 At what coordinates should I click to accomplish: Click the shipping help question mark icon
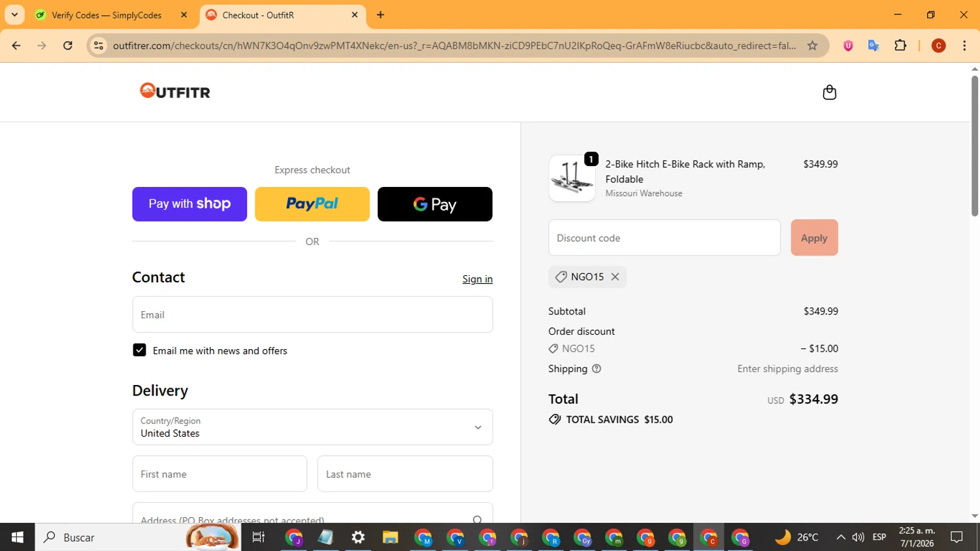pos(596,369)
